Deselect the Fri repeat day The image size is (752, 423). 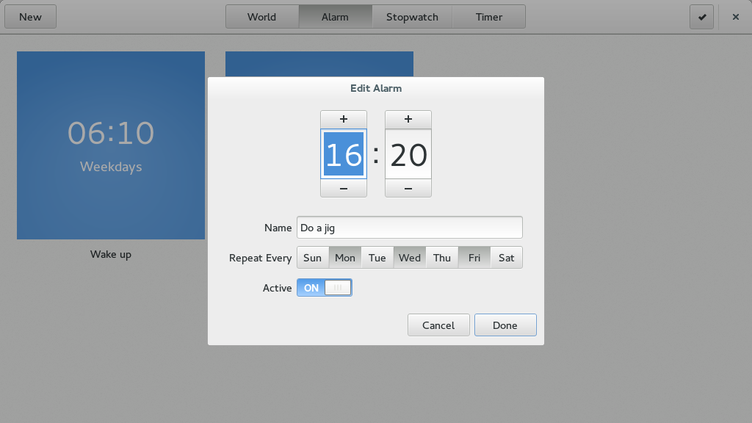pyautogui.click(x=474, y=258)
